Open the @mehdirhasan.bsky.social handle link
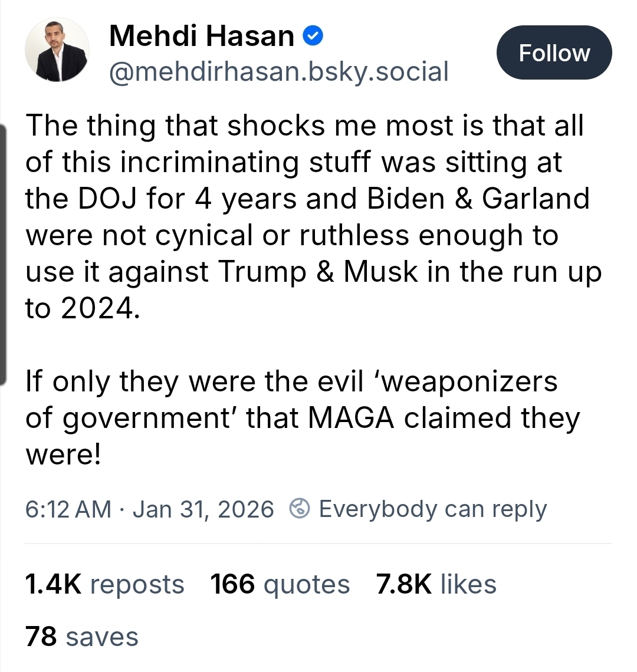Viewport: 637px width, 672px height. pos(278,72)
